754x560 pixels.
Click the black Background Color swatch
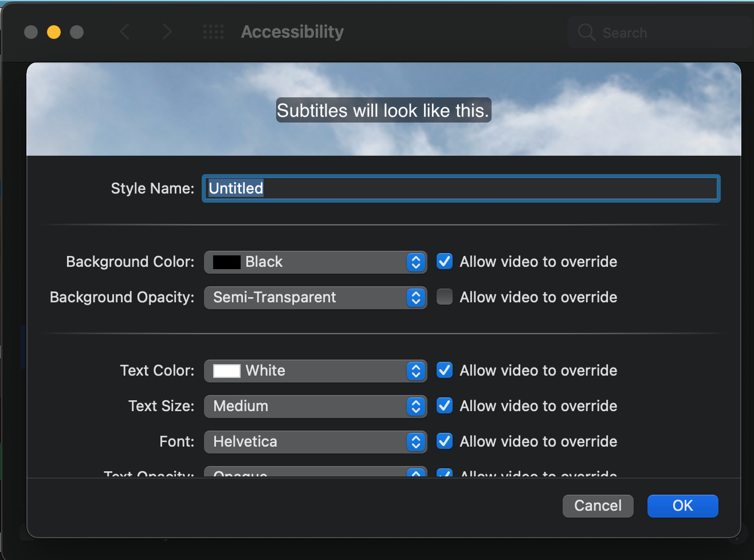(x=227, y=262)
